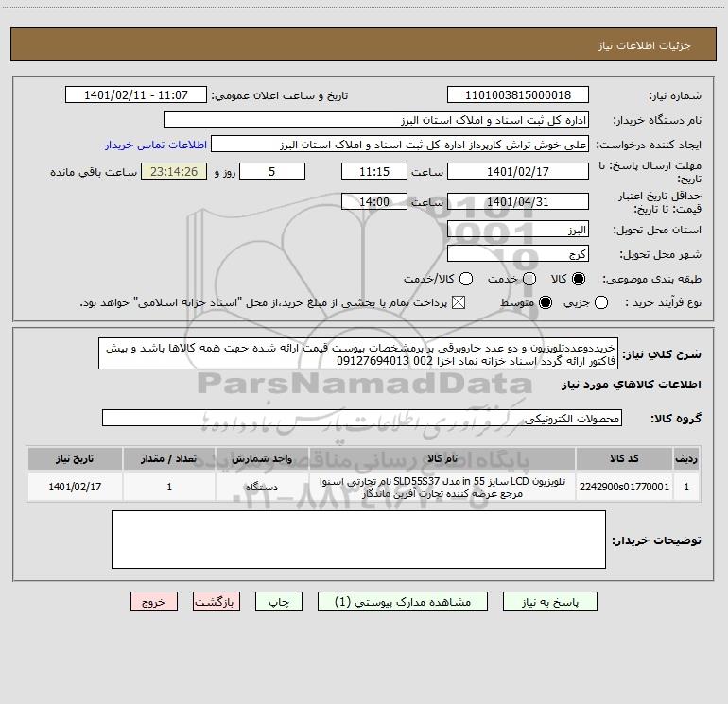Image resolution: width=728 pixels, height=704 pixels.
Task: Click the ردیف column header
Action: [686, 458]
